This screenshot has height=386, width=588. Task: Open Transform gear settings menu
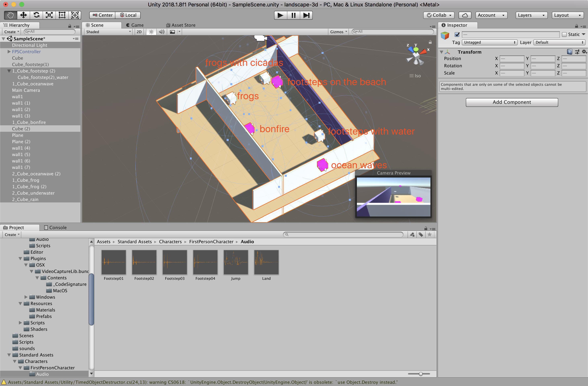pos(584,52)
